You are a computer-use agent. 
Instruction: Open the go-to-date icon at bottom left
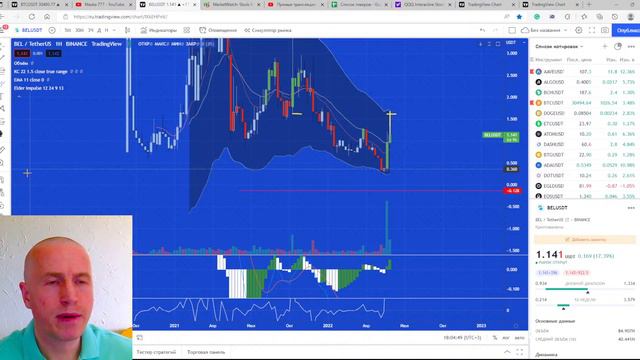[x=140, y=338]
